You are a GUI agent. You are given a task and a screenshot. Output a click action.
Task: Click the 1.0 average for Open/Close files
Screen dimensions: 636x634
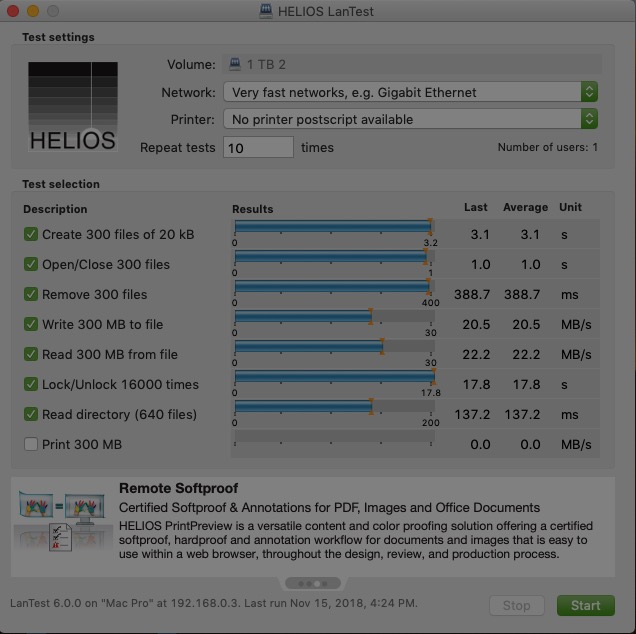[531, 264]
